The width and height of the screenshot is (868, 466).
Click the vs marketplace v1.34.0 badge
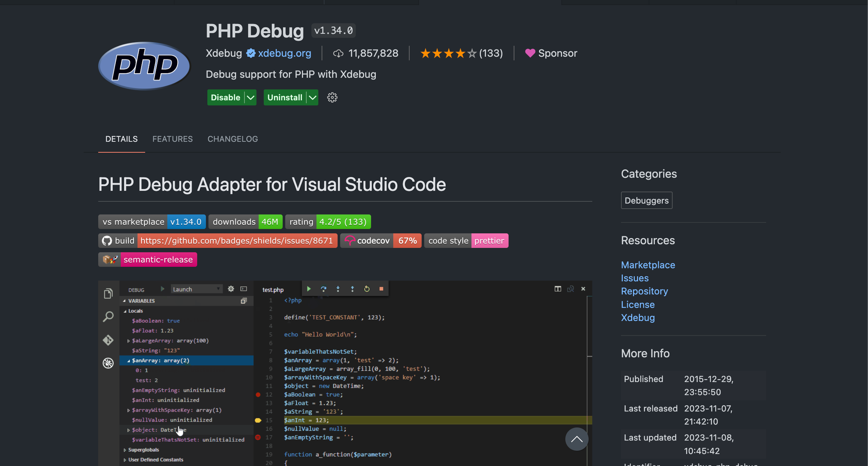[x=152, y=222]
